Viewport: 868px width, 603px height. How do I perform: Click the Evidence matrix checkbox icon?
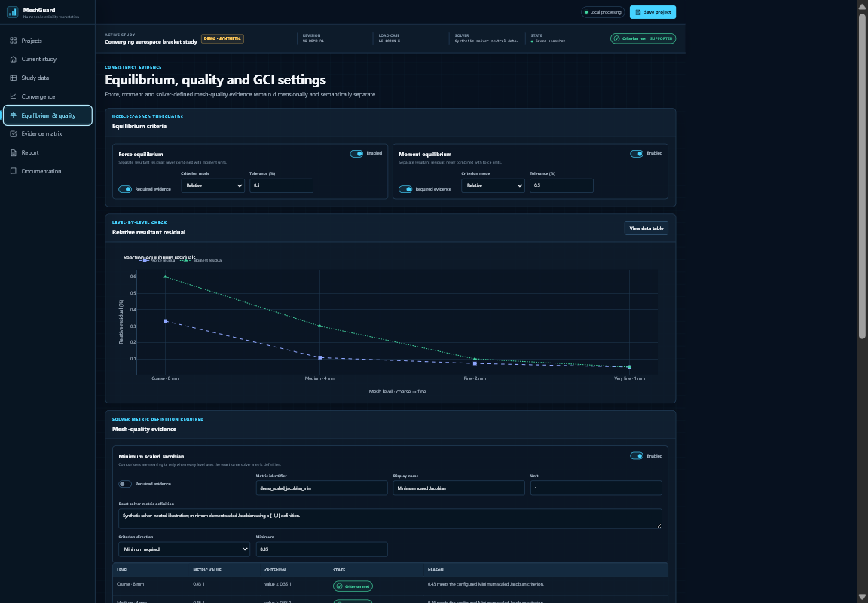14,133
